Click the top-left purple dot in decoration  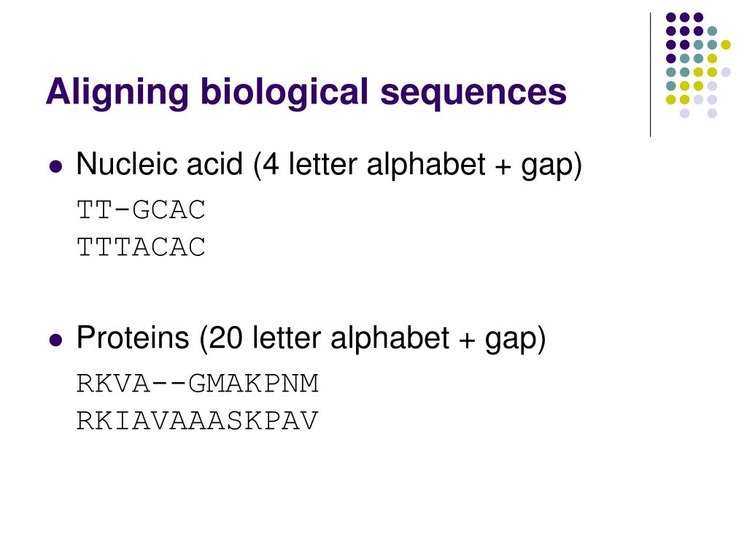(x=671, y=17)
